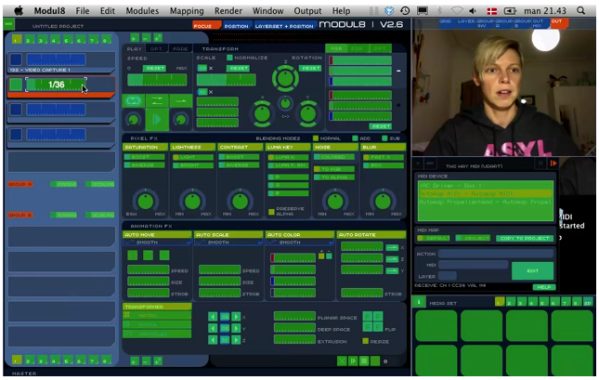Open the Auto Move Smooth dropdown
This screenshot has height=380, width=599.
[x=157, y=243]
